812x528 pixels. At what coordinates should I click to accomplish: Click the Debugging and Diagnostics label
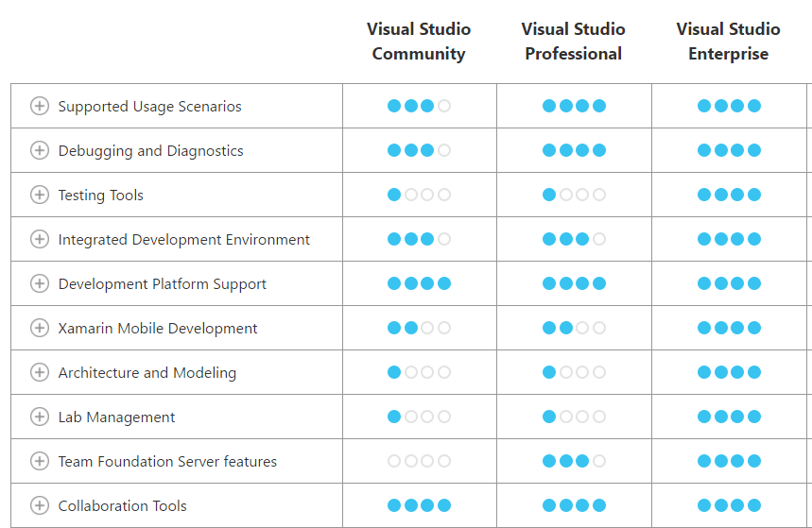point(150,151)
